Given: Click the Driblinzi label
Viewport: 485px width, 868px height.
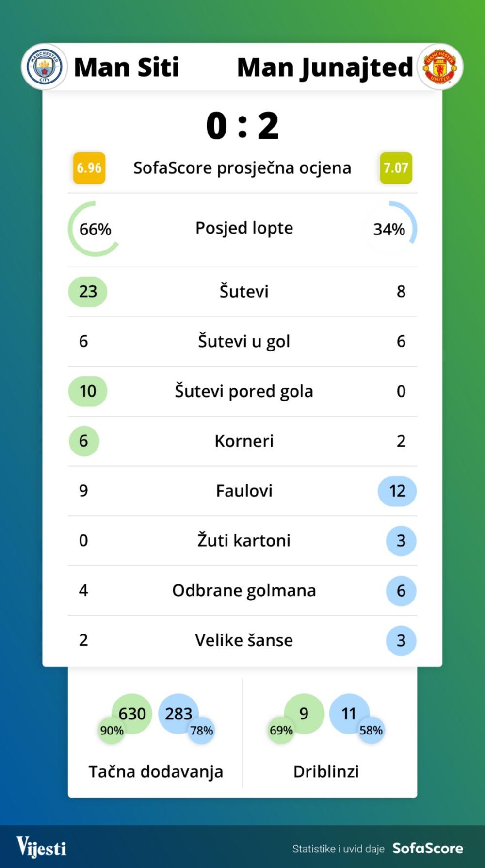Looking at the screenshot, I should tap(326, 771).
